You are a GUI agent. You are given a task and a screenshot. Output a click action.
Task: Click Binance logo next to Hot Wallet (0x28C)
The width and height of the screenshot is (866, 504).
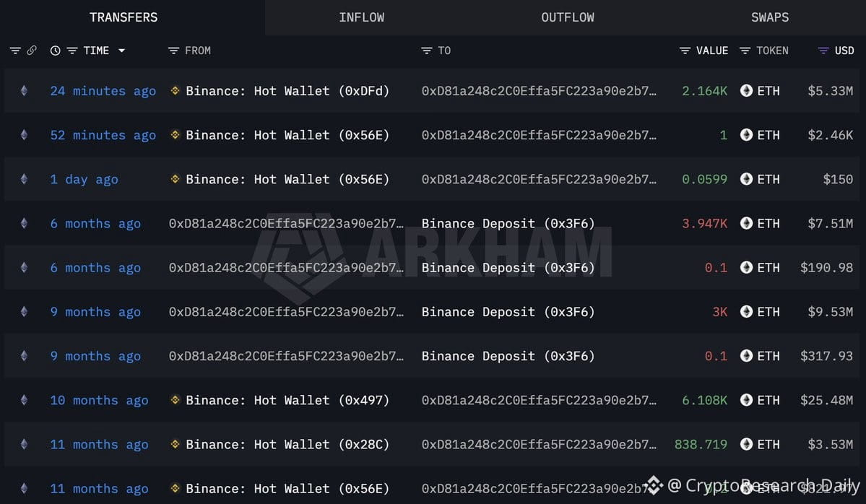click(x=175, y=444)
